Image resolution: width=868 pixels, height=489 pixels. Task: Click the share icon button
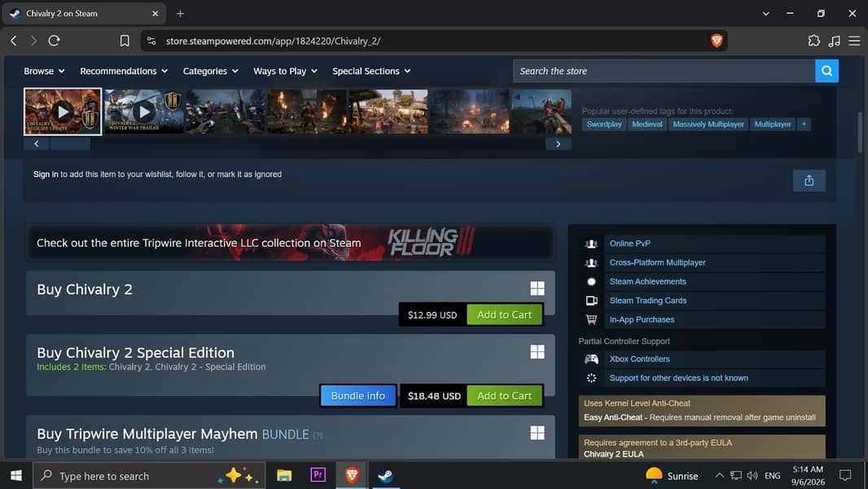click(x=809, y=181)
